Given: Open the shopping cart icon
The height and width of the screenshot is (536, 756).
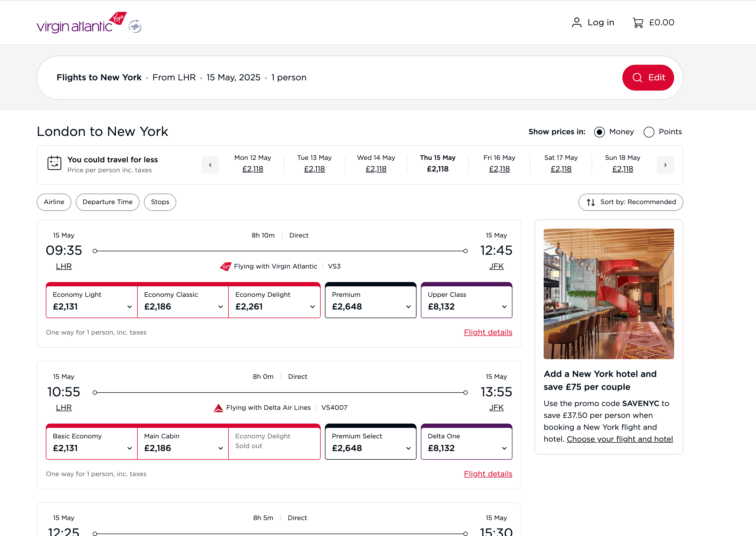Looking at the screenshot, I should tap(637, 22).
